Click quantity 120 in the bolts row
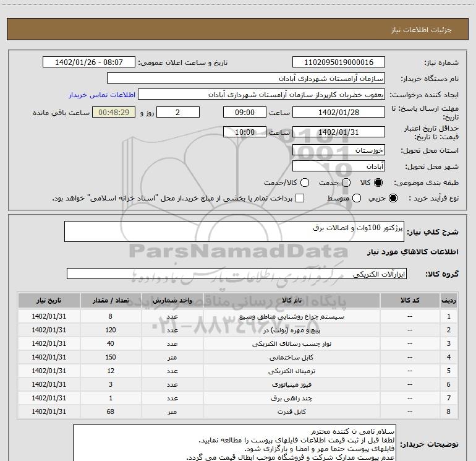Image resolution: width=476 pixels, height=461 pixels. pyautogui.click(x=111, y=330)
